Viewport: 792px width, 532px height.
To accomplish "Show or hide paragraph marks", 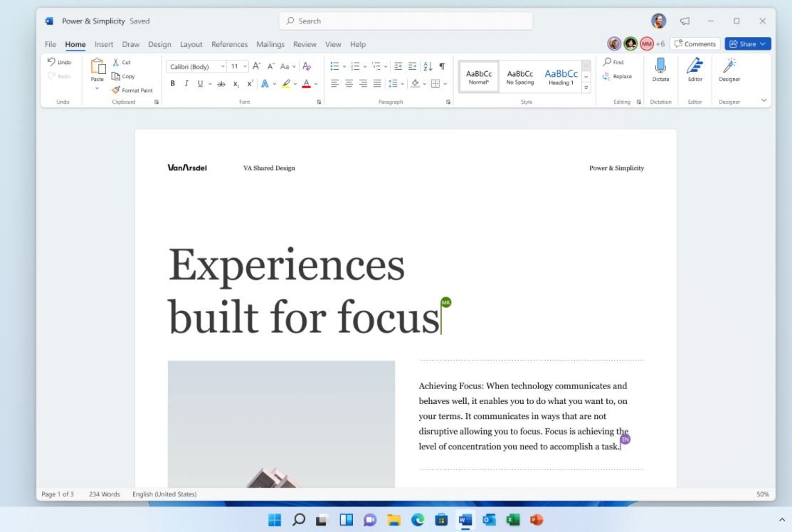I will point(442,66).
